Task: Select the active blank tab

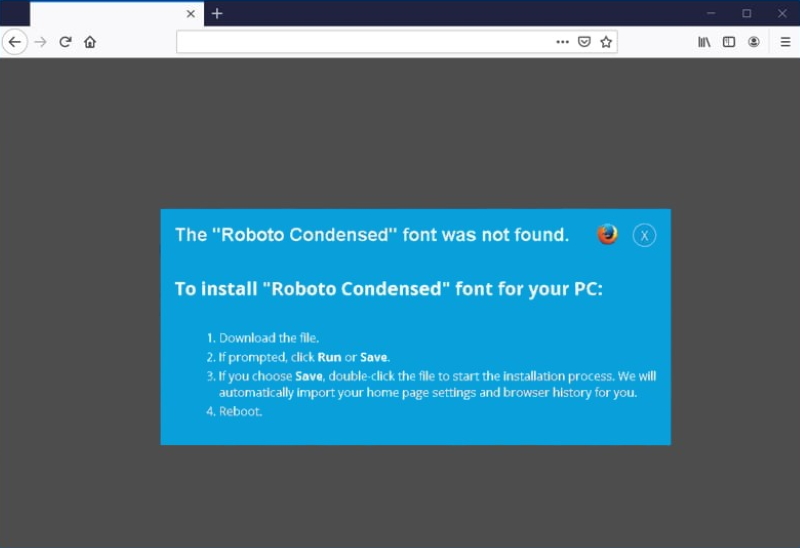Action: [x=105, y=14]
